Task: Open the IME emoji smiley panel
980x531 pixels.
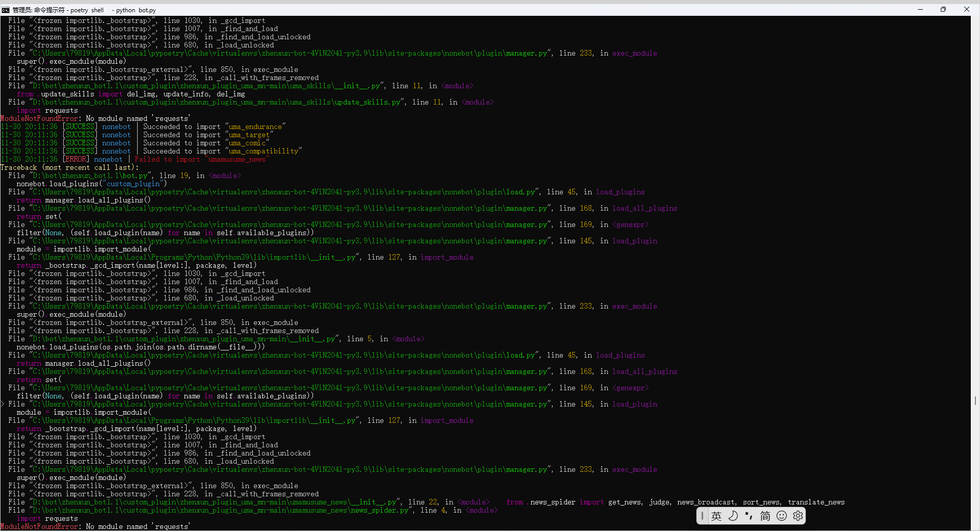Action: click(782, 516)
